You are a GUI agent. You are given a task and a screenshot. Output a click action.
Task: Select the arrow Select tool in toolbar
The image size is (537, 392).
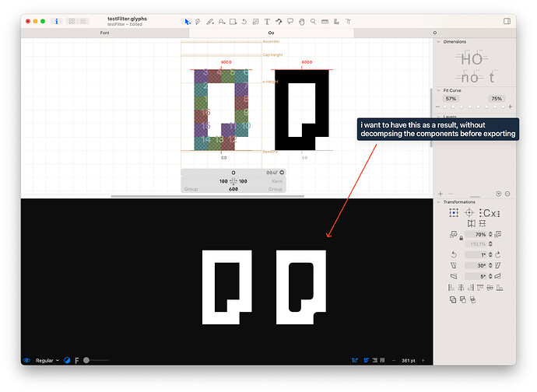point(188,21)
